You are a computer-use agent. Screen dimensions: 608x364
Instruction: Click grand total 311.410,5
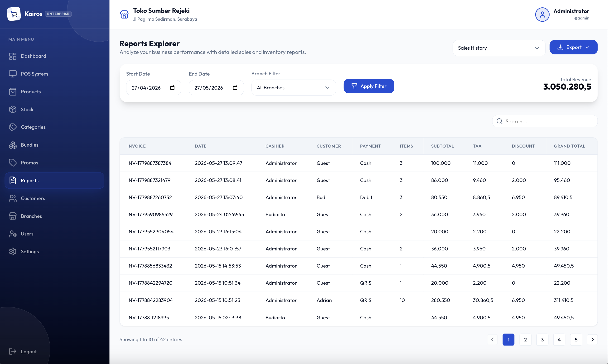(564, 300)
